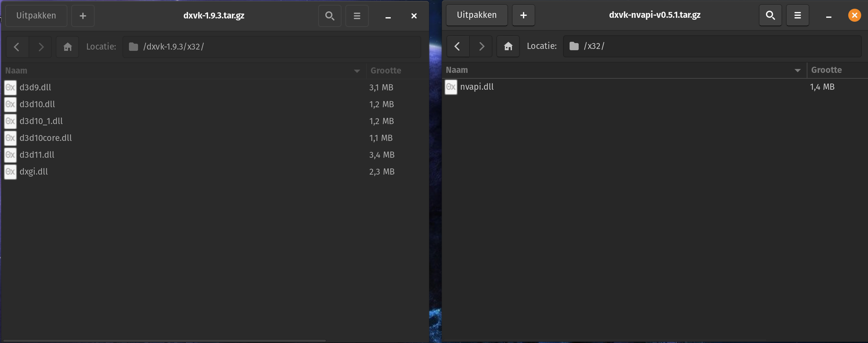The height and width of the screenshot is (343, 868).
Task: Click Uitpakken in dxvk-nvapi window
Action: [477, 15]
